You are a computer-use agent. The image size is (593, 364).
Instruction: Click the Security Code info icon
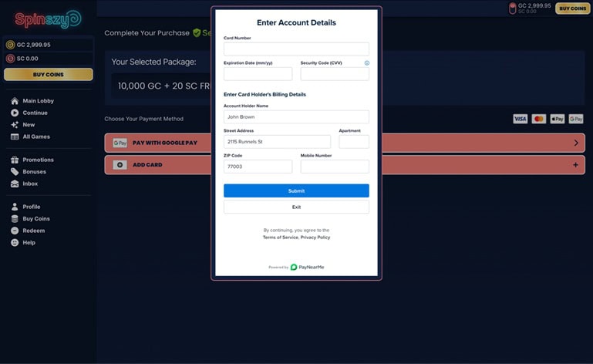pyautogui.click(x=366, y=62)
